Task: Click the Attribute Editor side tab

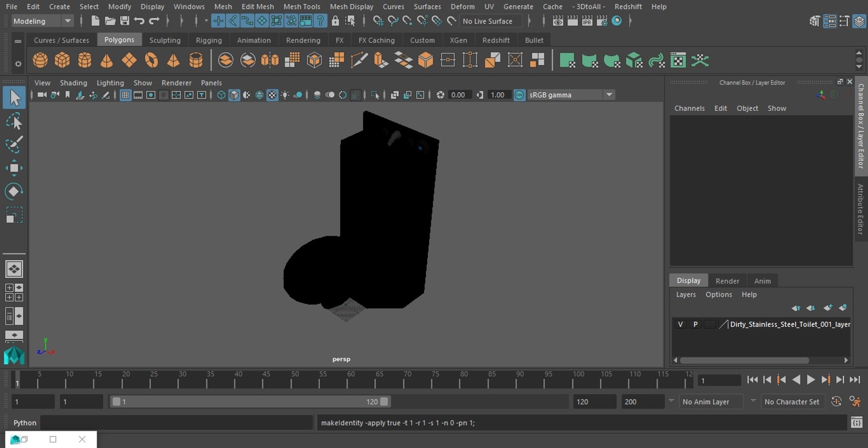Action: [861, 209]
